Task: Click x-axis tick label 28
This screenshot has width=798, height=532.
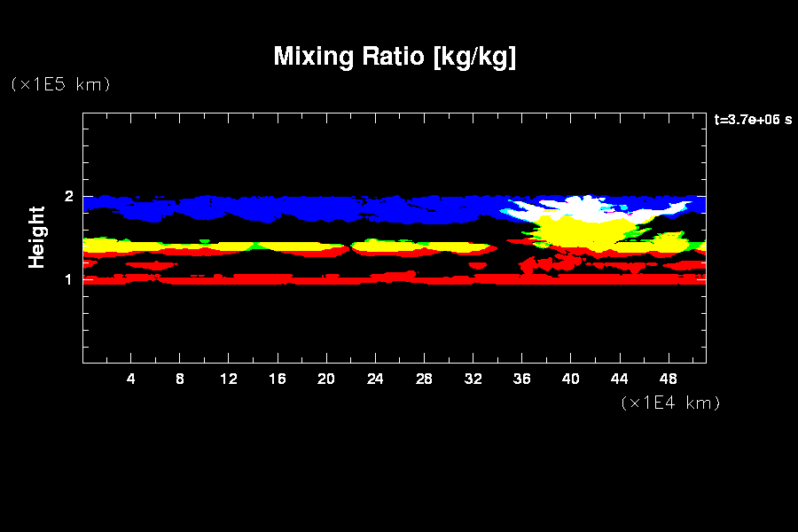Action: click(x=424, y=379)
